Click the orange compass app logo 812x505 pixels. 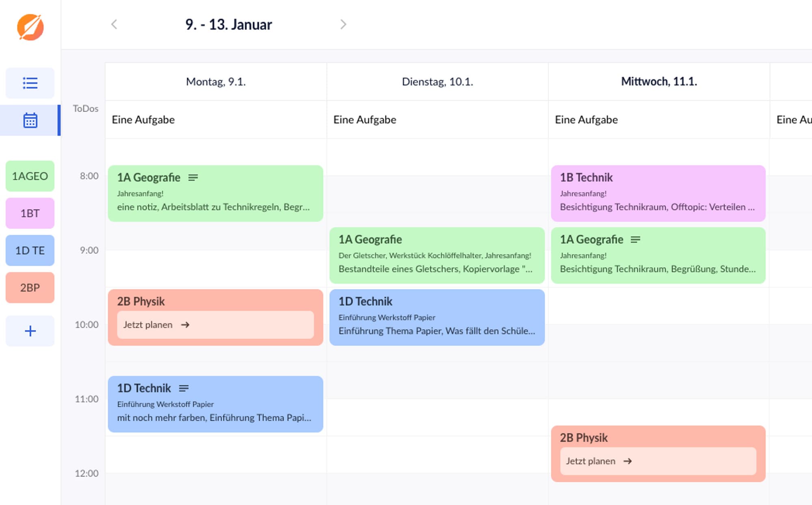[x=30, y=27]
